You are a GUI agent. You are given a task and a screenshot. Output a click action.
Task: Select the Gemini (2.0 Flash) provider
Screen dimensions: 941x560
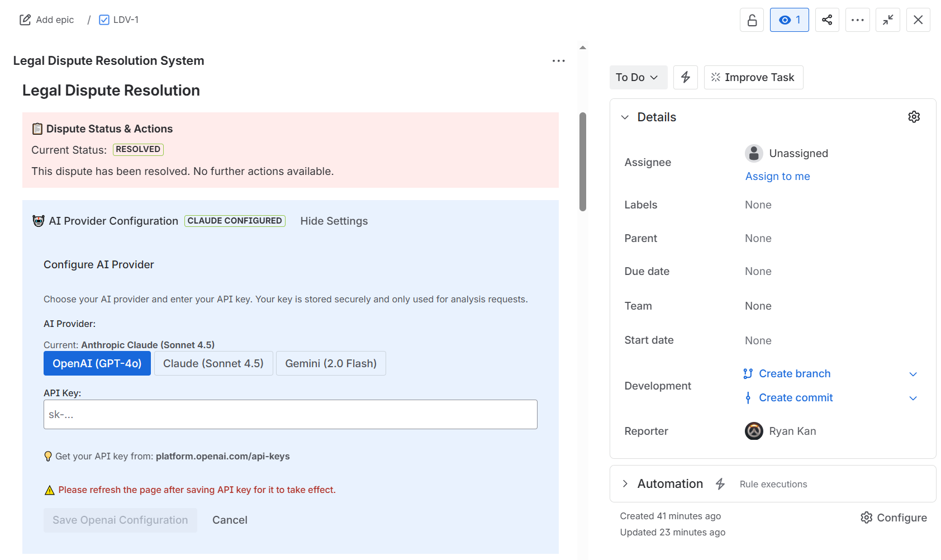pyautogui.click(x=331, y=364)
